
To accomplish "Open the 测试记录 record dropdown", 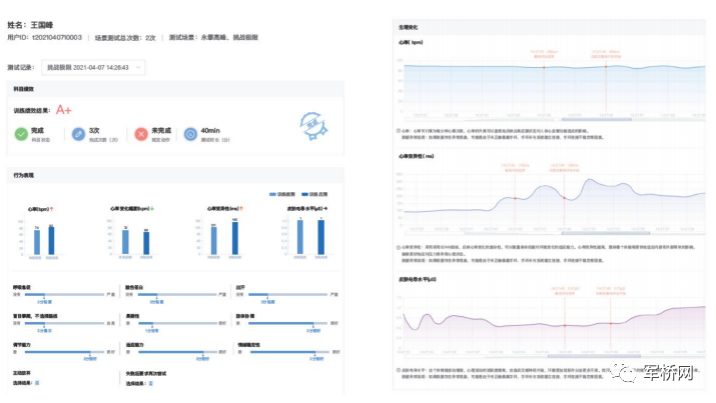I will (94, 68).
